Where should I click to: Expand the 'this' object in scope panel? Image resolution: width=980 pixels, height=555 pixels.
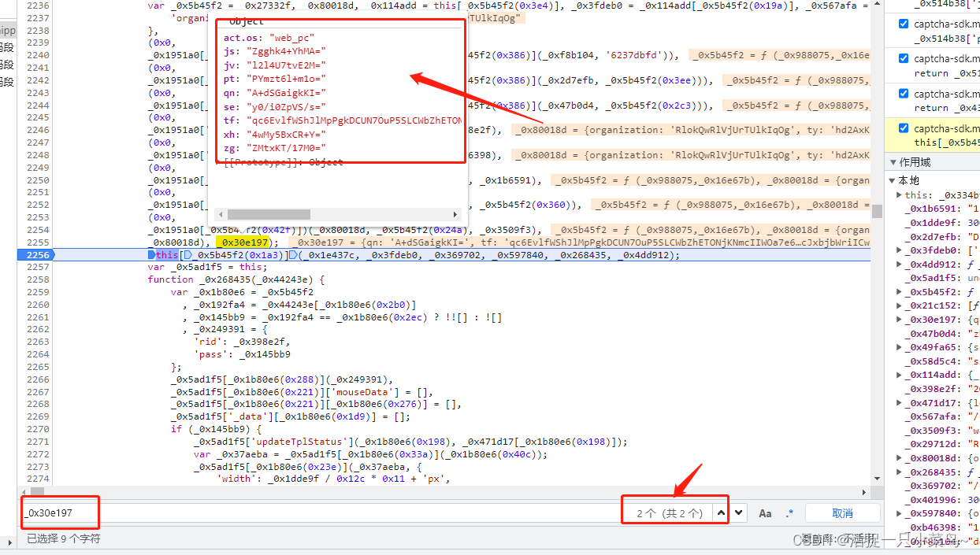900,194
